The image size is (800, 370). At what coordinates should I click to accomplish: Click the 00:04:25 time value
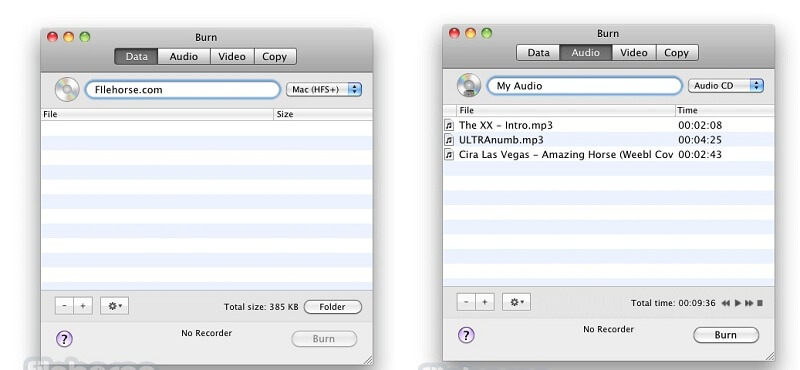[x=700, y=140]
